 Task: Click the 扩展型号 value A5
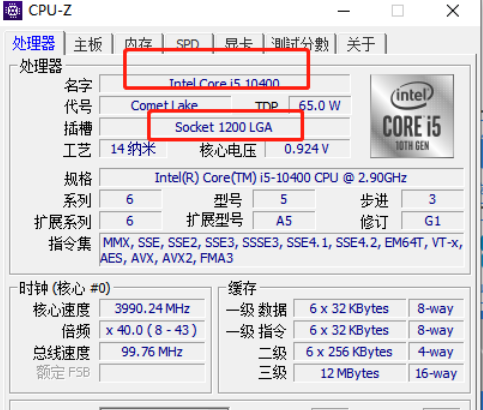point(284,221)
